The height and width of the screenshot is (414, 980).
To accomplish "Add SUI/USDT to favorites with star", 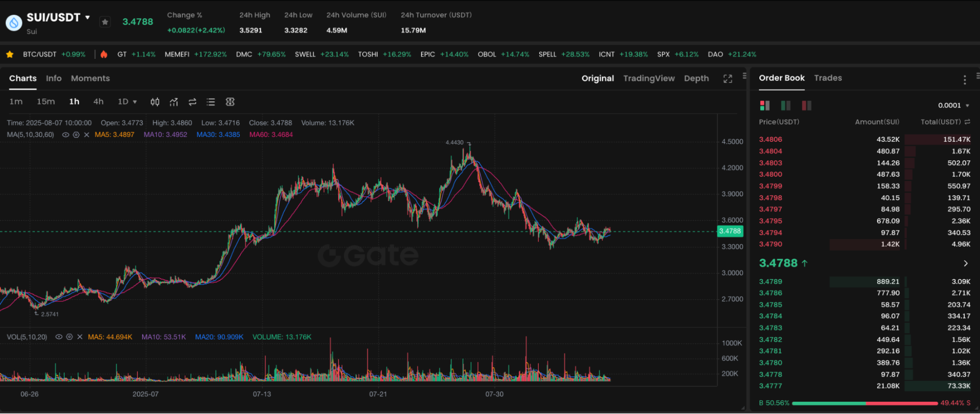I will pos(105,22).
